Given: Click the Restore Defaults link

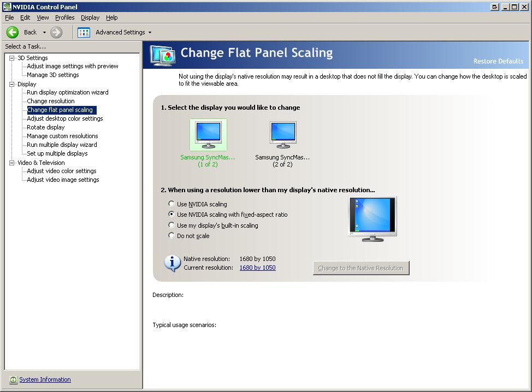Looking at the screenshot, I should tap(498, 61).
